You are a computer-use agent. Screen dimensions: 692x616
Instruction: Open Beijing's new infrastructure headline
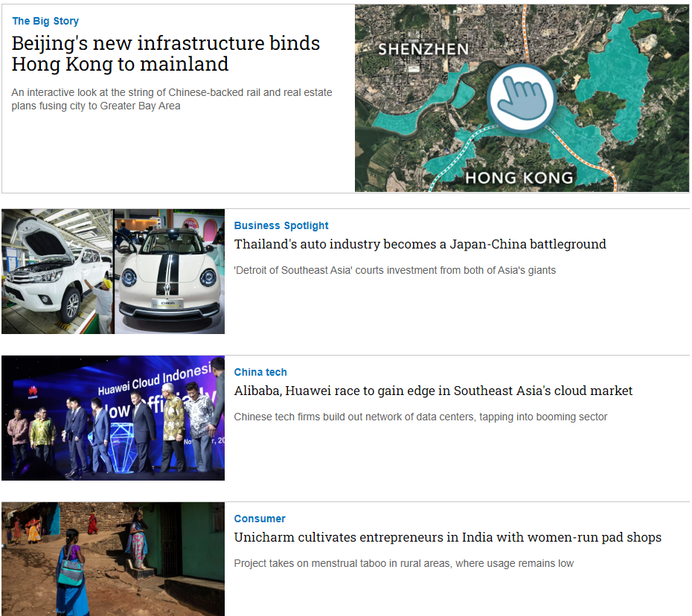point(165,54)
